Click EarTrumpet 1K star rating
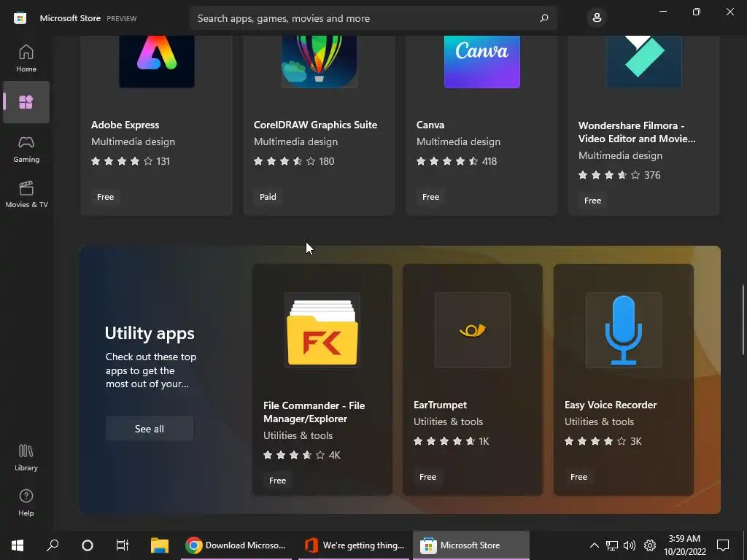The height and width of the screenshot is (560, 747). tap(451, 441)
